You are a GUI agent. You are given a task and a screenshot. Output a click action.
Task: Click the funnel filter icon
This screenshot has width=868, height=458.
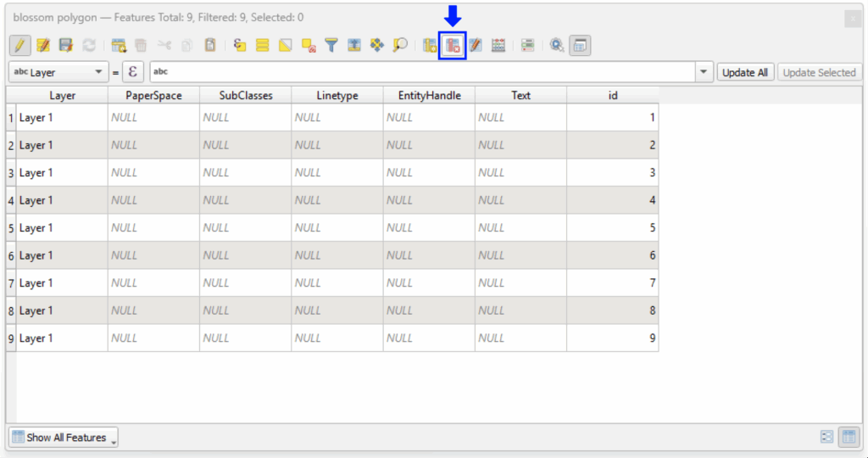click(331, 45)
